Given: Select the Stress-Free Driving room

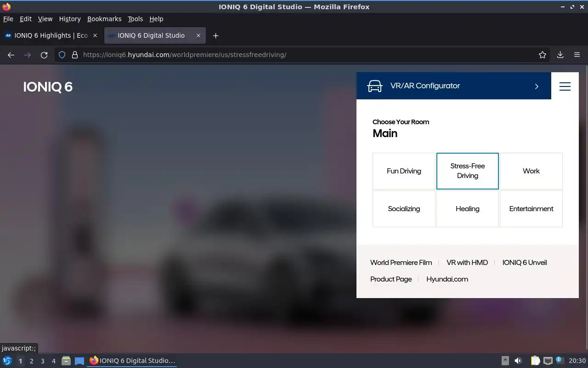Looking at the screenshot, I should tap(468, 171).
